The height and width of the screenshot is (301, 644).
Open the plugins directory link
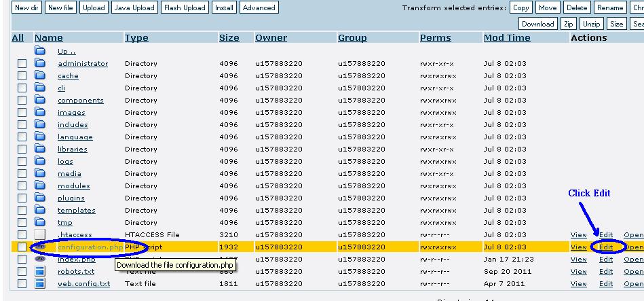coord(71,198)
